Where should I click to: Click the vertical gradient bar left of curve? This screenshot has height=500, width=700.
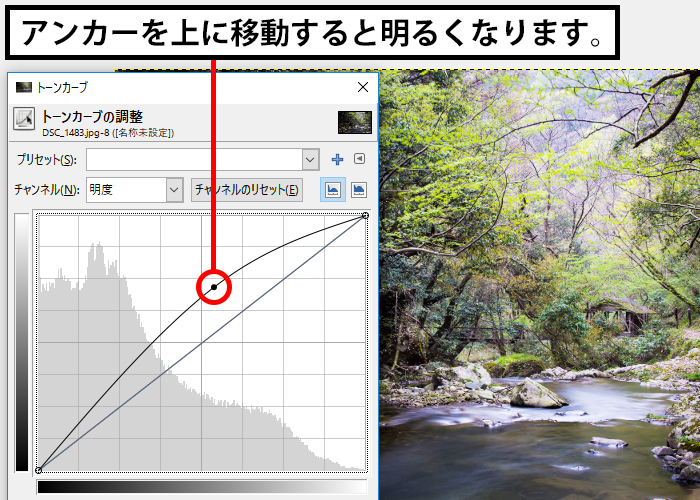pyautogui.click(x=22, y=341)
